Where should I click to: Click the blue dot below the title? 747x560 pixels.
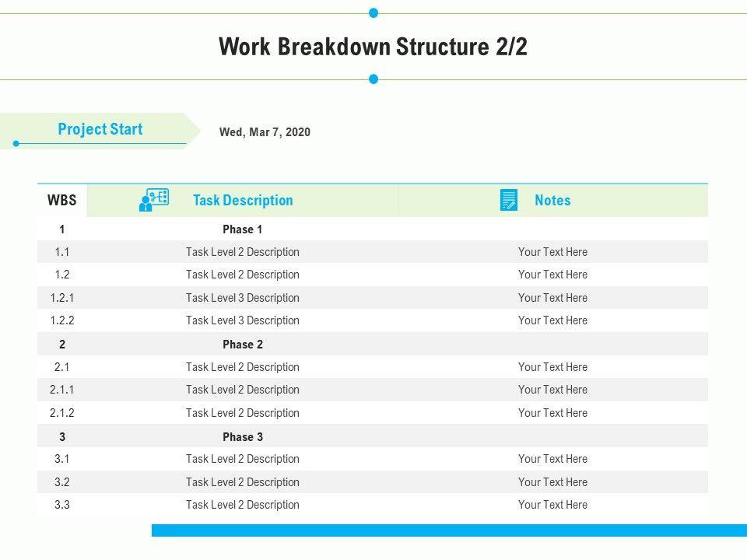tap(373, 79)
